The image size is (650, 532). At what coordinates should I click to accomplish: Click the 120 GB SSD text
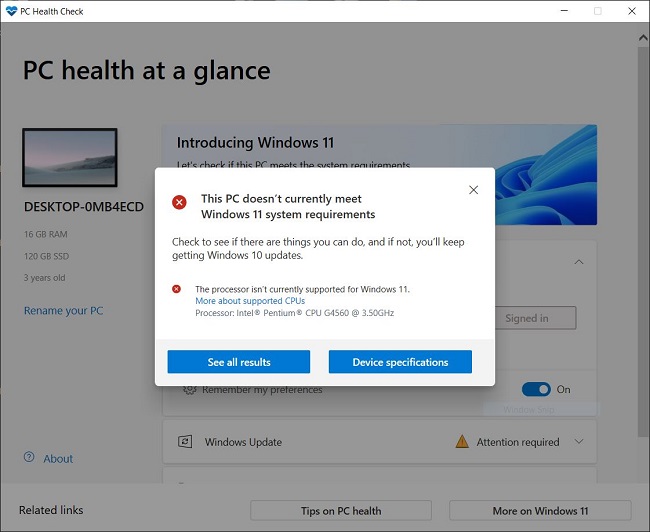pyautogui.click(x=46, y=256)
